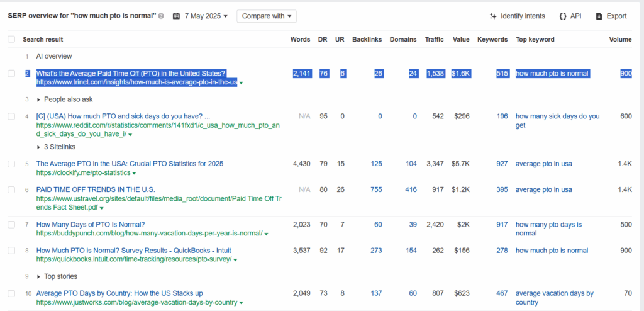
Task: Open the Average Paid Time Off trinet title link
Action: (131, 74)
